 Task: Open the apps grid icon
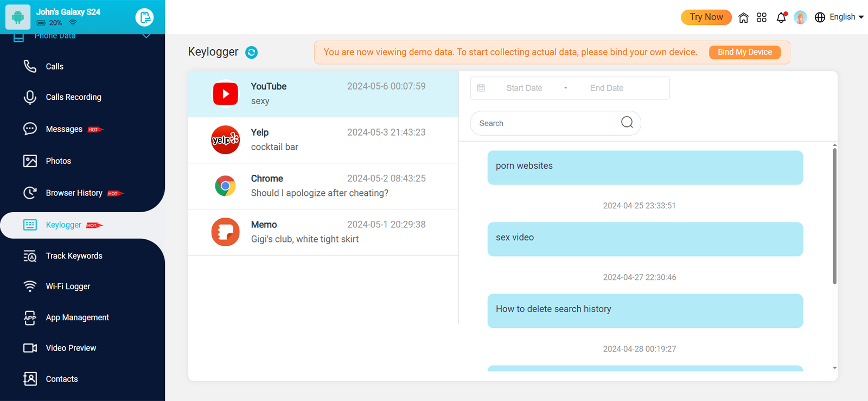(x=762, y=17)
